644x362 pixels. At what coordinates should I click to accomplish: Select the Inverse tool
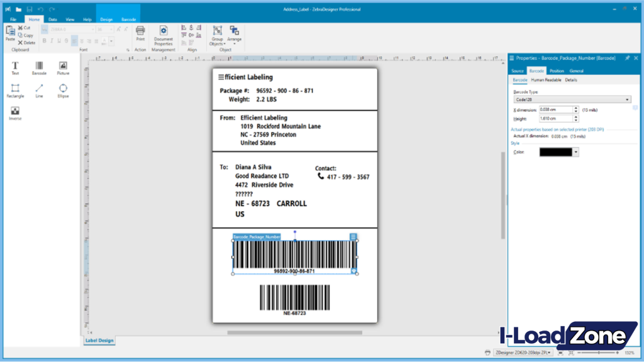coord(15,113)
